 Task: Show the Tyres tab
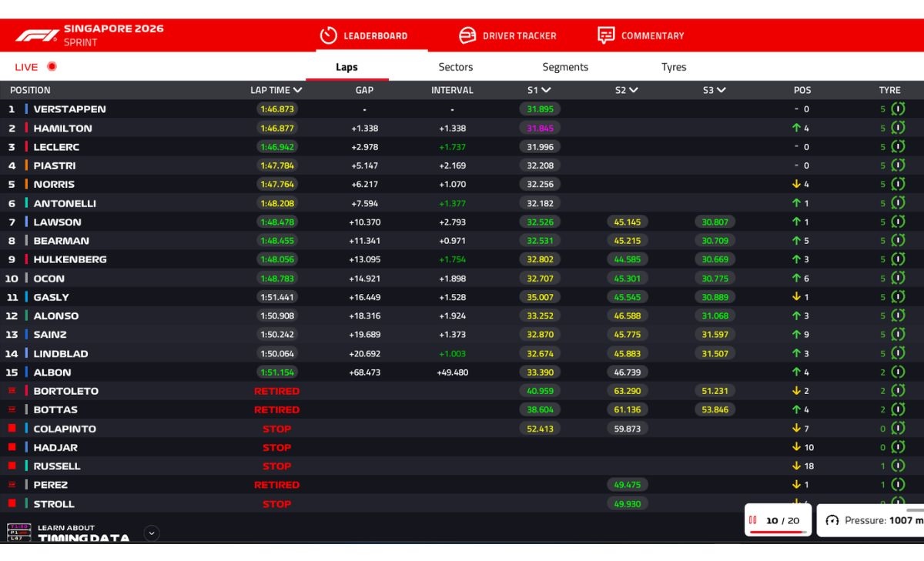tap(674, 67)
